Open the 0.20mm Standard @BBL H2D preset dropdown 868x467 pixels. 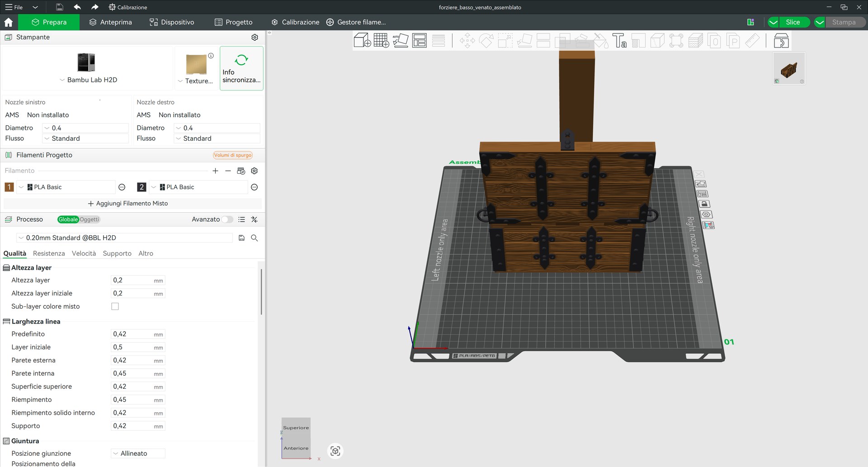[x=125, y=238]
